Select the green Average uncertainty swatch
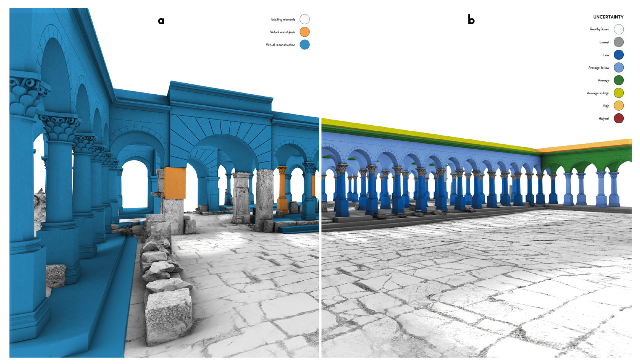 [618, 80]
